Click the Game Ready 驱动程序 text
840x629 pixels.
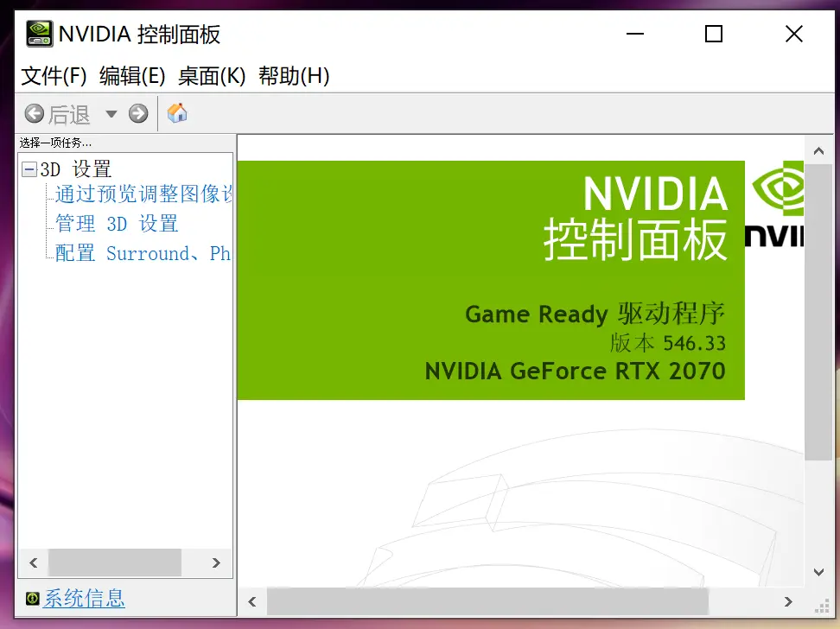(595, 314)
